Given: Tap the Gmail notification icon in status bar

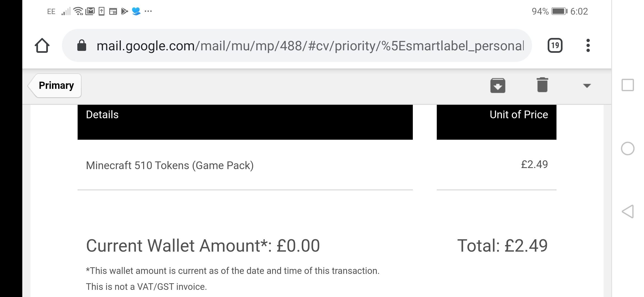Looking at the screenshot, I should [x=90, y=11].
